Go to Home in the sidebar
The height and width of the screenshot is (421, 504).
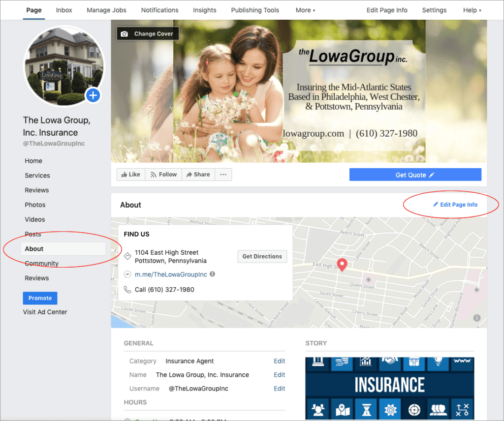coord(33,161)
